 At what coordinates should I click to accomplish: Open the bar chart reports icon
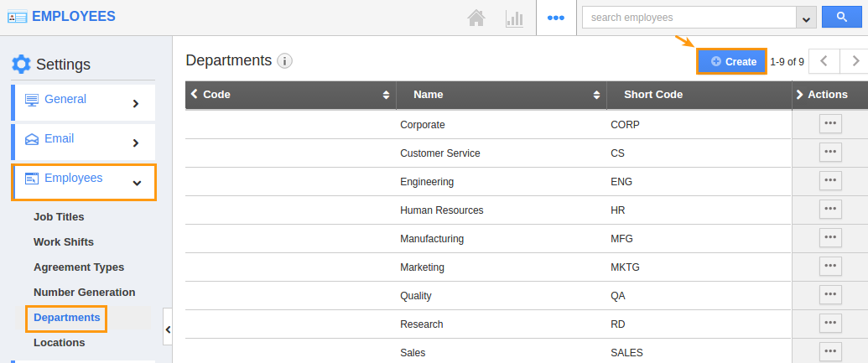[x=514, y=18]
